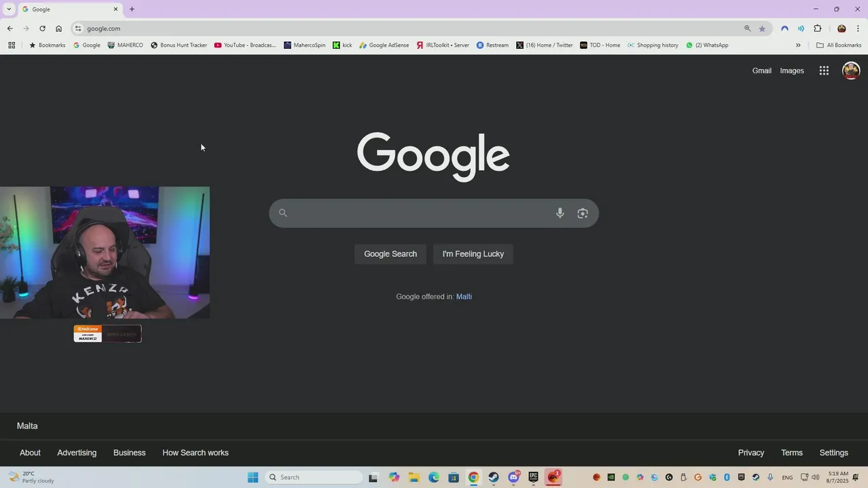Open the Restream bookmark

tap(492, 45)
